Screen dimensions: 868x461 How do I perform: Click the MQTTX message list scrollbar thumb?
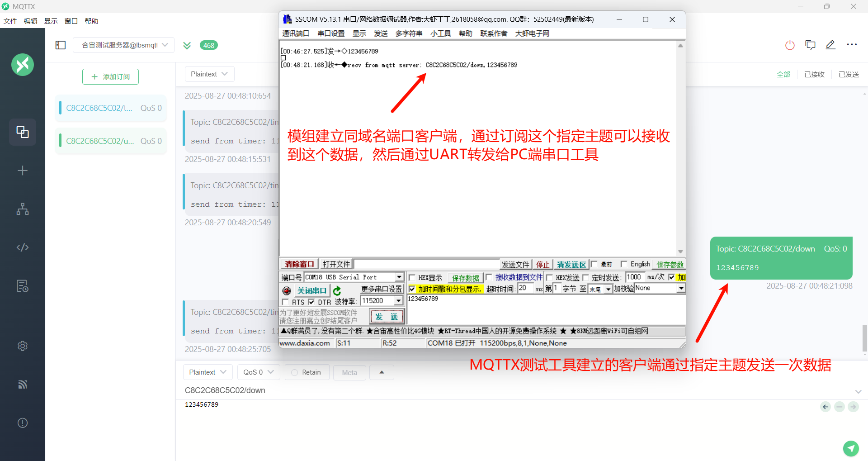(x=865, y=338)
